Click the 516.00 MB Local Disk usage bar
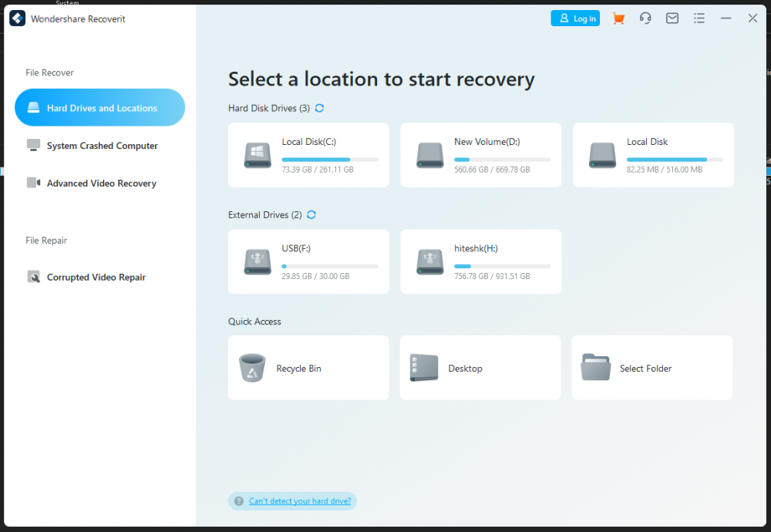This screenshot has height=532, width=771. tap(675, 160)
